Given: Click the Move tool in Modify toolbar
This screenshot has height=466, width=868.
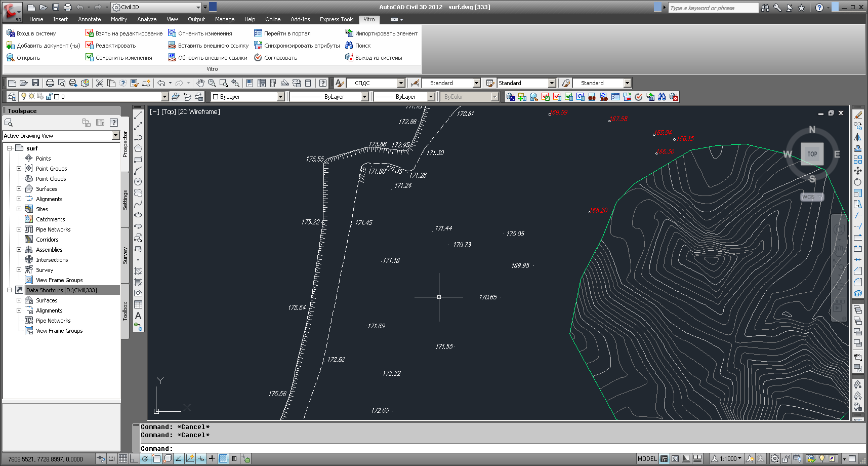Looking at the screenshot, I should [858, 171].
